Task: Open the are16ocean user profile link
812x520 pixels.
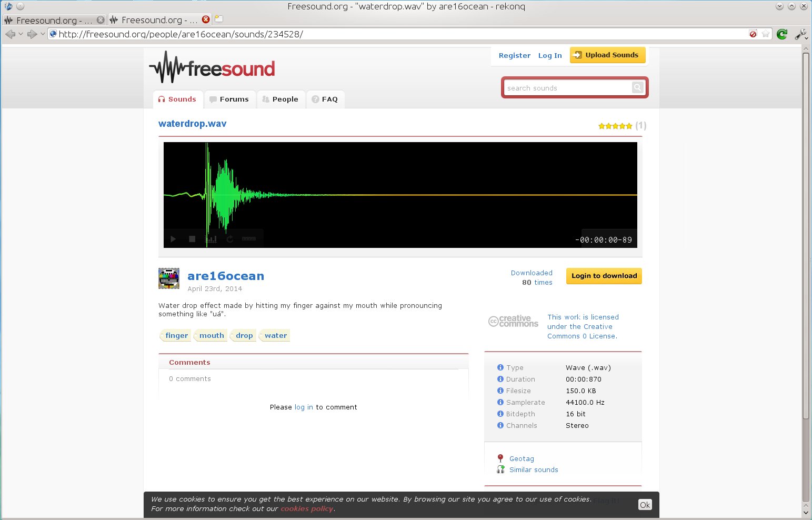Action: point(226,276)
